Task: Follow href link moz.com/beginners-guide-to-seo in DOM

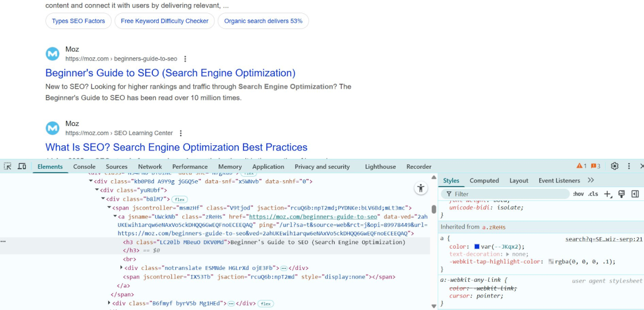Action: point(313,216)
